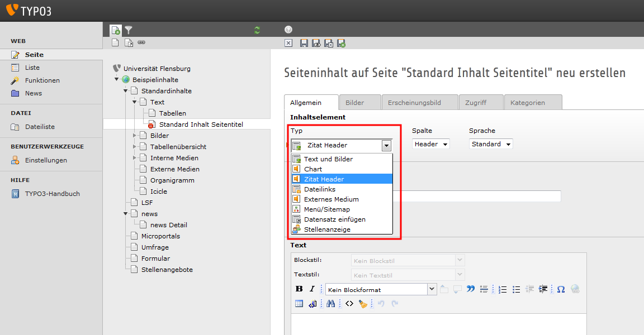Viewport: 644px width, 335px height.
Task: Open the Spalte dropdown showing Header
Action: 430,144
